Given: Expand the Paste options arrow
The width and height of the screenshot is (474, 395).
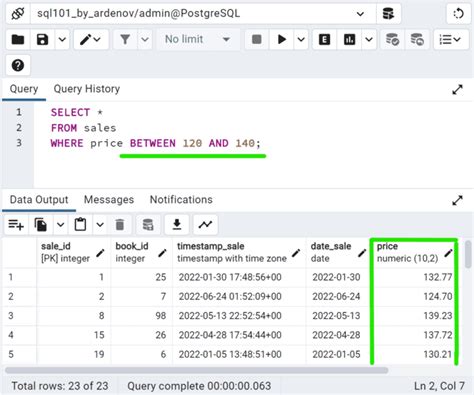Looking at the screenshot, I should [x=100, y=225].
